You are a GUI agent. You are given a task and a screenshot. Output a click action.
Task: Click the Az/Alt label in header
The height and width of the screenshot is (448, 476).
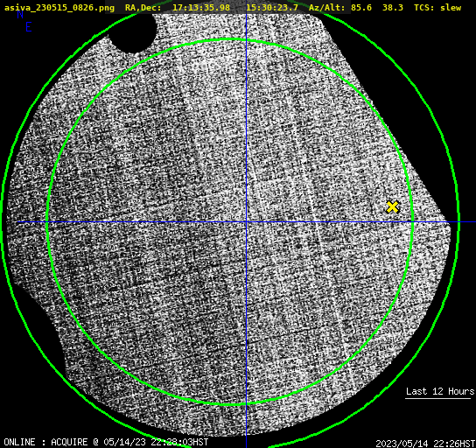click(327, 8)
